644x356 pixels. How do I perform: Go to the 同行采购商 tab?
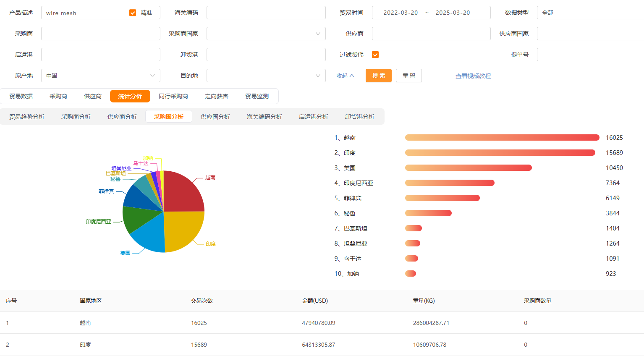173,96
